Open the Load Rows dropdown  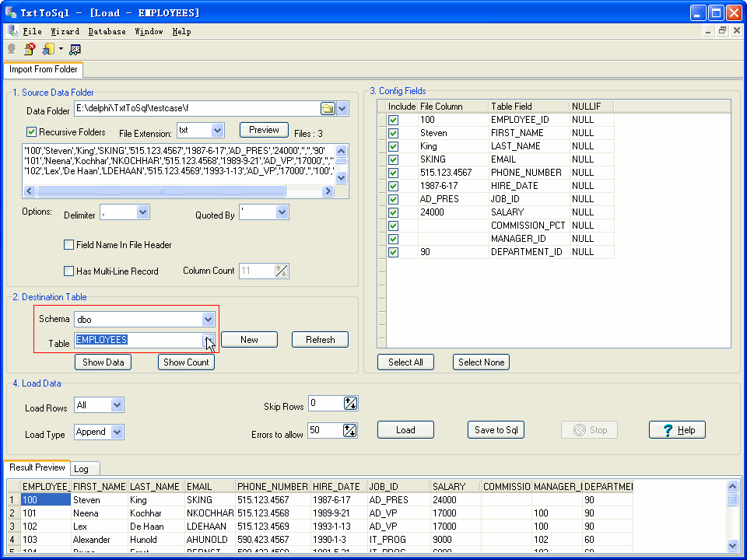(x=117, y=404)
